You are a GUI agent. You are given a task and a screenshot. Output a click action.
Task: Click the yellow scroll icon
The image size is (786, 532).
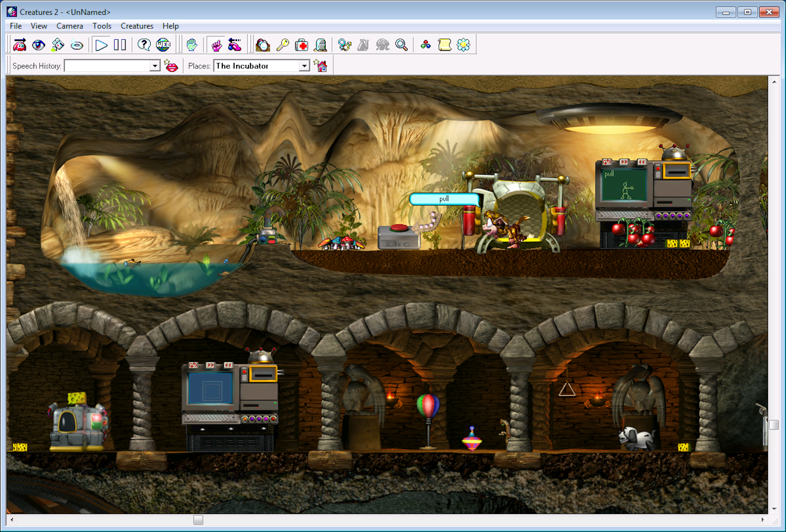[x=445, y=45]
